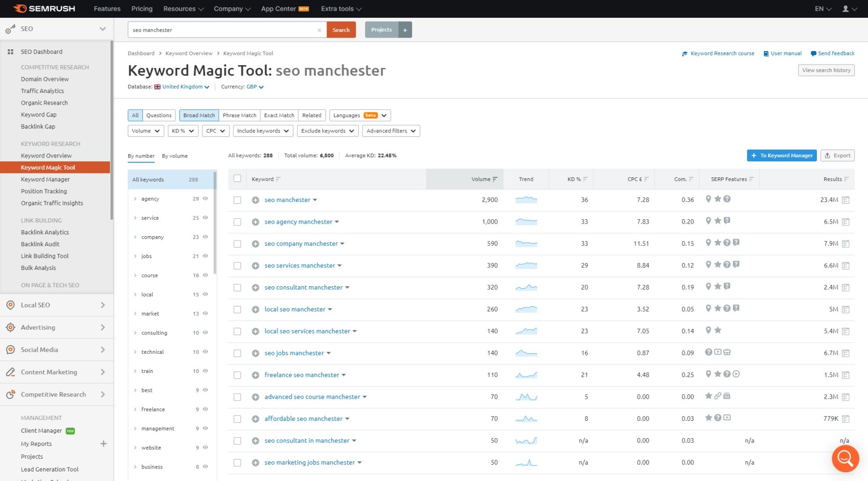This screenshot has height=481, width=868.
Task: Click the Content Marketing pencil icon
Action: coord(10,372)
